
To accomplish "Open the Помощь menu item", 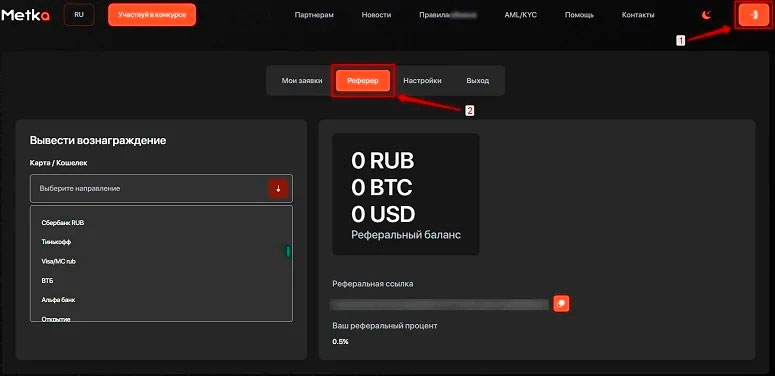I will coord(579,15).
